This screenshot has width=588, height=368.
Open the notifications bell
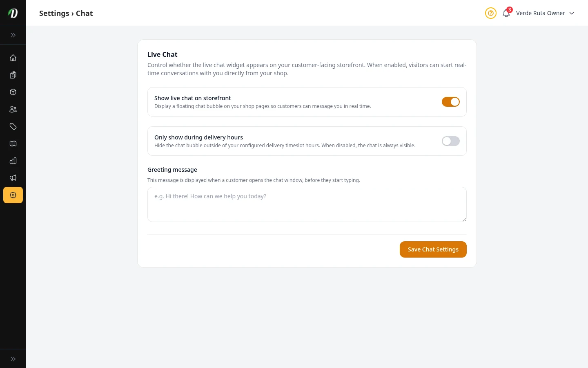pos(506,13)
